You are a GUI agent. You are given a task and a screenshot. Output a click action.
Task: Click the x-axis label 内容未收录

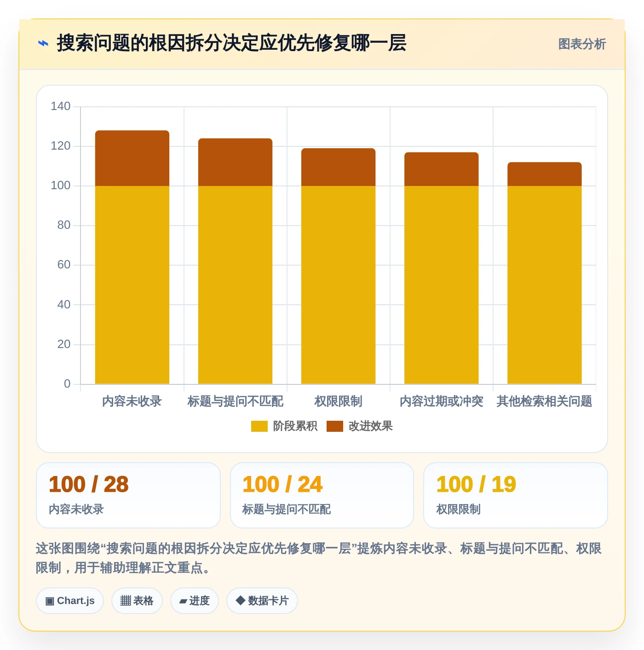[x=132, y=401]
